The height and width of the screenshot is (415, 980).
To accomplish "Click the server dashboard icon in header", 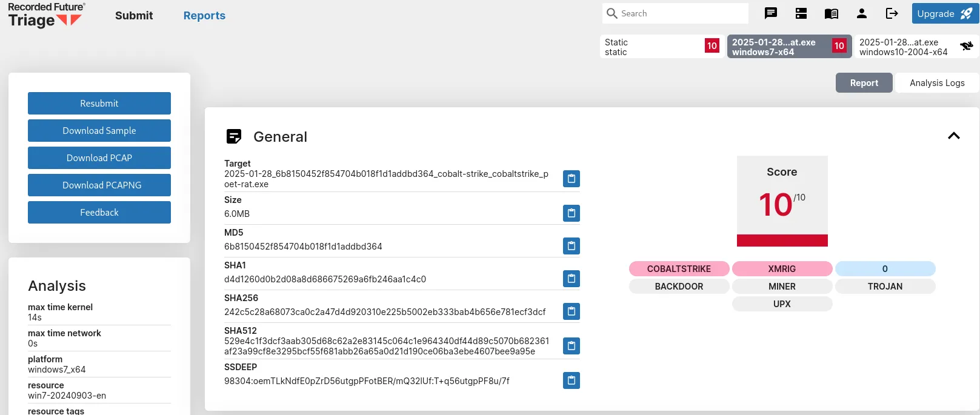I will [801, 13].
